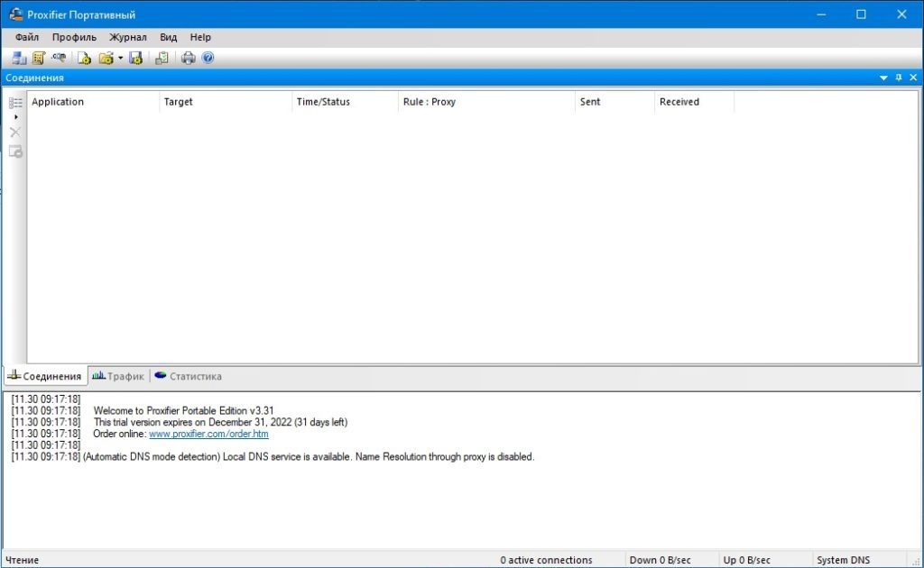
Task: Click the open profile folder icon
Action: [x=106, y=59]
